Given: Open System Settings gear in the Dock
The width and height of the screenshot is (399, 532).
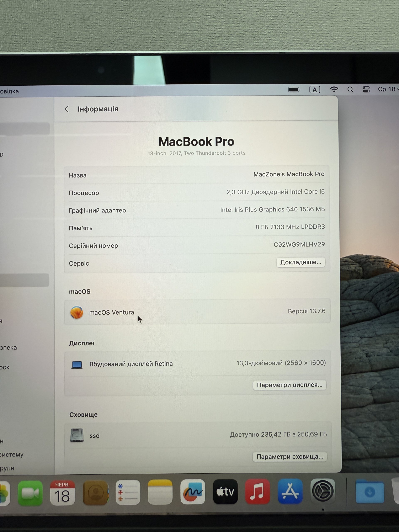Looking at the screenshot, I should pos(323,491).
